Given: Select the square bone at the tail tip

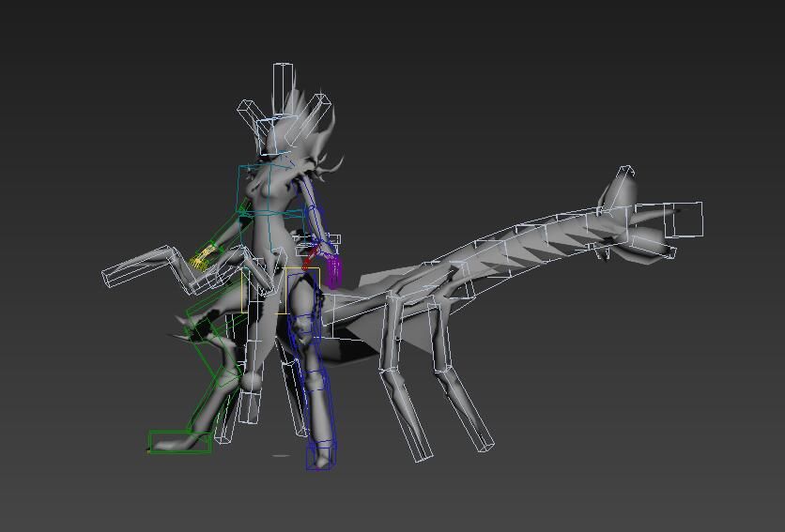Looking at the screenshot, I should [684, 220].
